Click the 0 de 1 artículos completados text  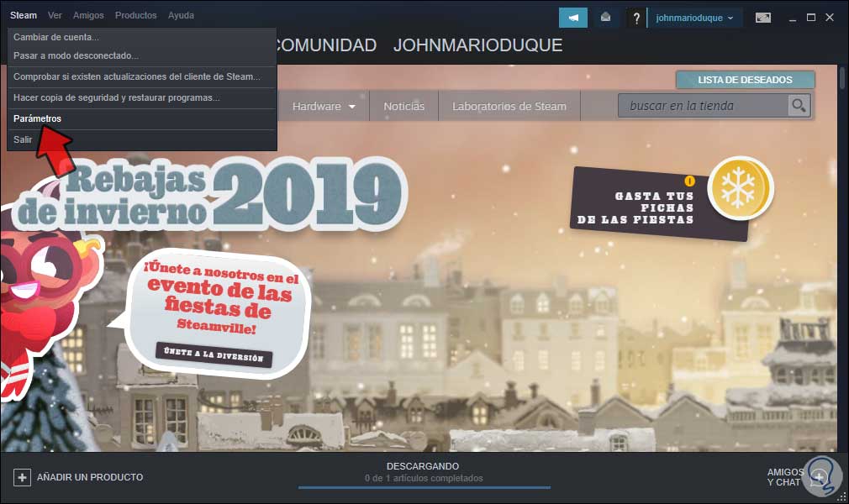(424, 479)
